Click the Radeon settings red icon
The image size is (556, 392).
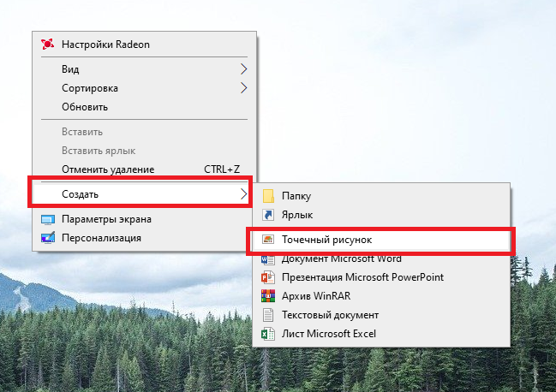point(47,45)
